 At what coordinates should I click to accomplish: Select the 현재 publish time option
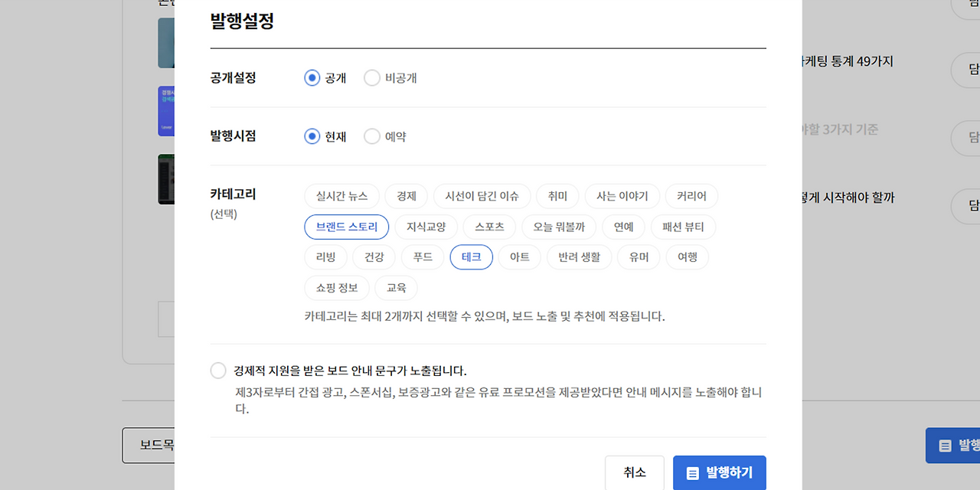pos(312,136)
